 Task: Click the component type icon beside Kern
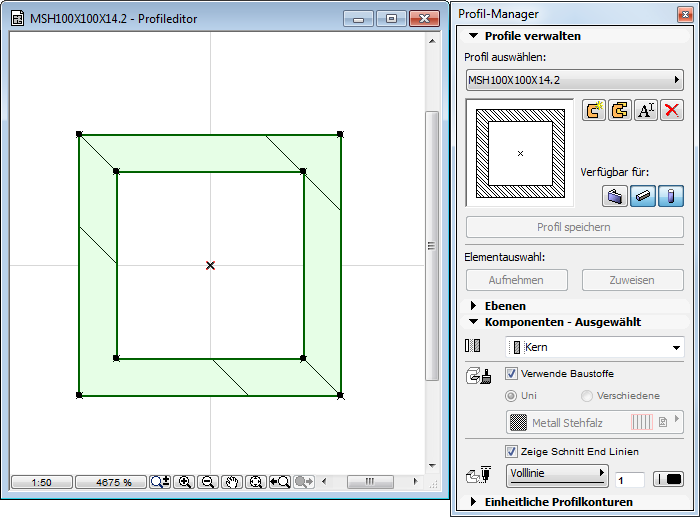pos(473,346)
